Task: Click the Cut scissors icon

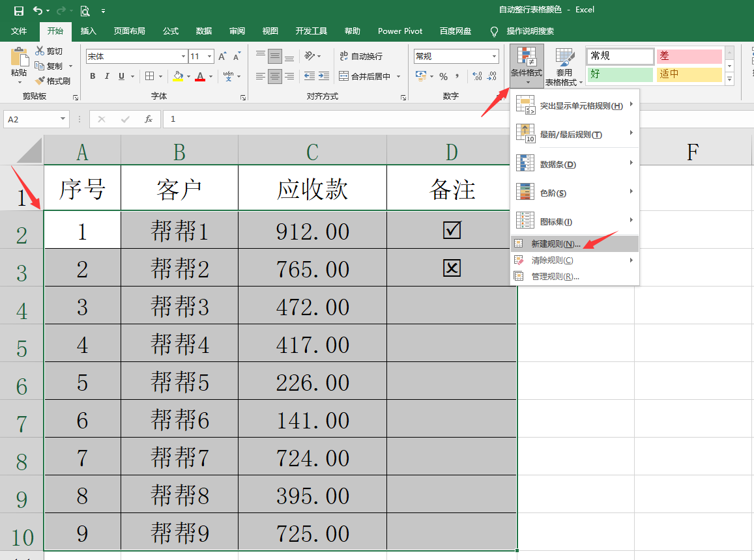Action: tap(40, 51)
